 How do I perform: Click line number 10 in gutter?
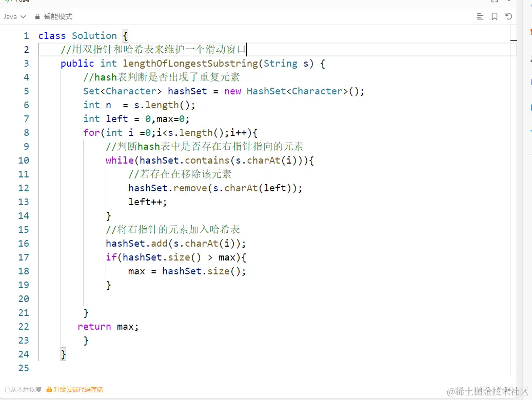24,161
